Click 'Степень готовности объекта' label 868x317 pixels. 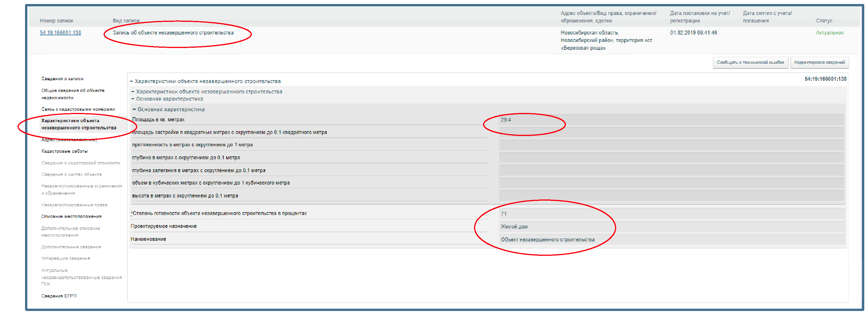219,214
